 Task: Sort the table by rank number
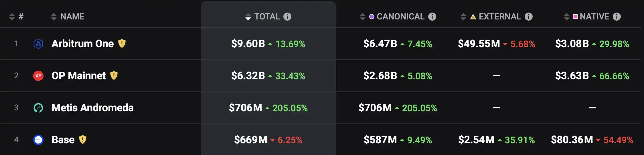pyautogui.click(x=12, y=17)
